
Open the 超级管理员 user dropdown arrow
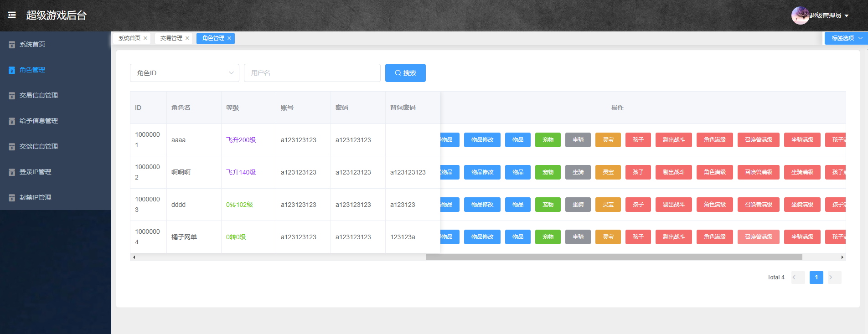(x=847, y=16)
